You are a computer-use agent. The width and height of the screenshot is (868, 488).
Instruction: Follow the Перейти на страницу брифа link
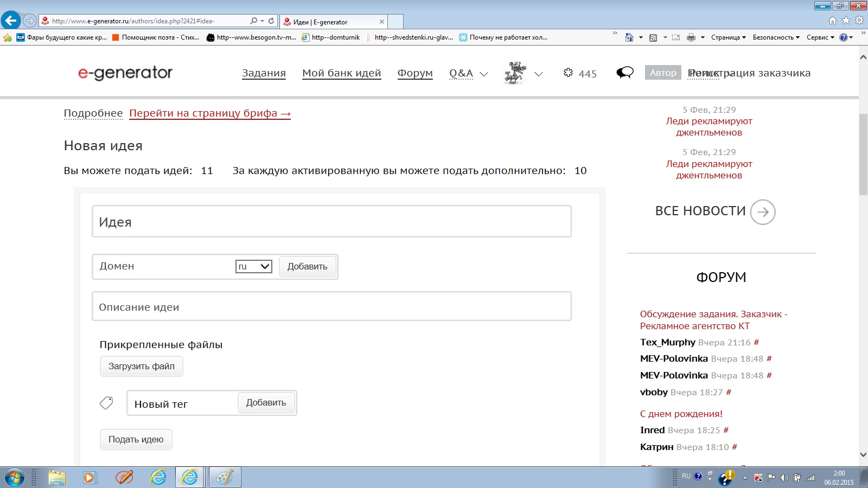click(209, 113)
